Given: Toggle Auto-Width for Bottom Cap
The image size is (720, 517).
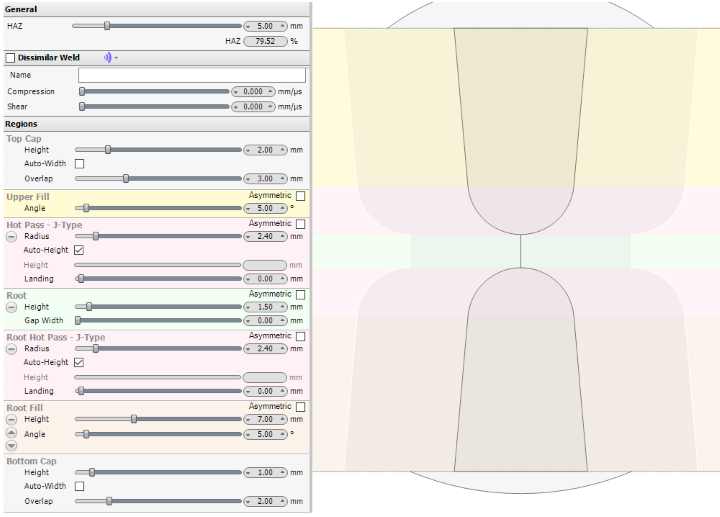Looking at the screenshot, I should 80,486.
